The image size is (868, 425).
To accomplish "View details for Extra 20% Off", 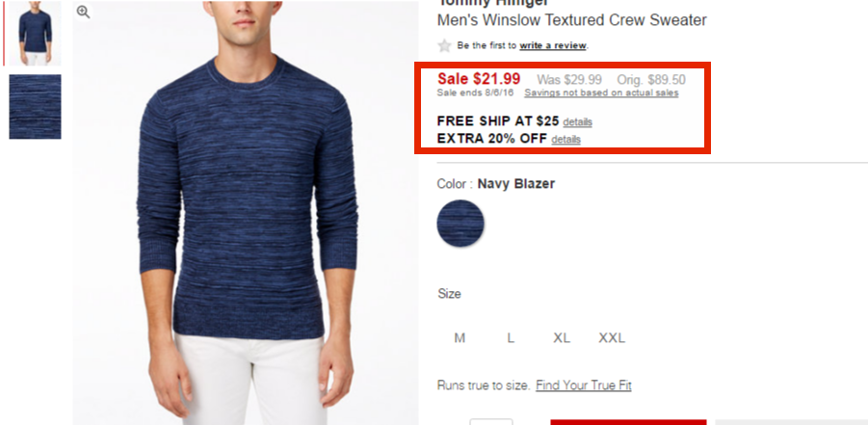I will pos(566,139).
